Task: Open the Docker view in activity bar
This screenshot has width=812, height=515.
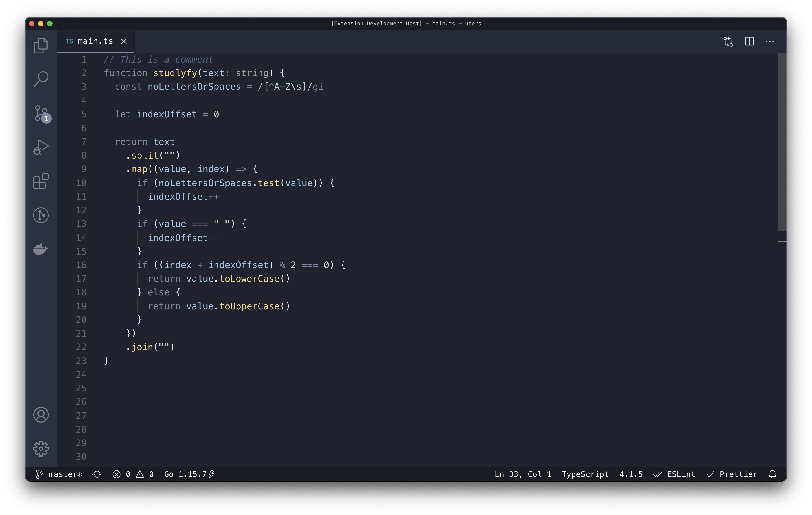Action: pyautogui.click(x=41, y=249)
